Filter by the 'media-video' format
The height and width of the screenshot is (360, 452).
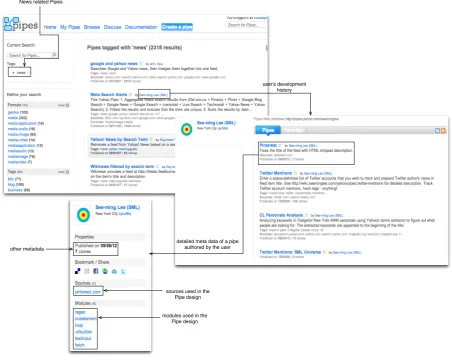18,140
